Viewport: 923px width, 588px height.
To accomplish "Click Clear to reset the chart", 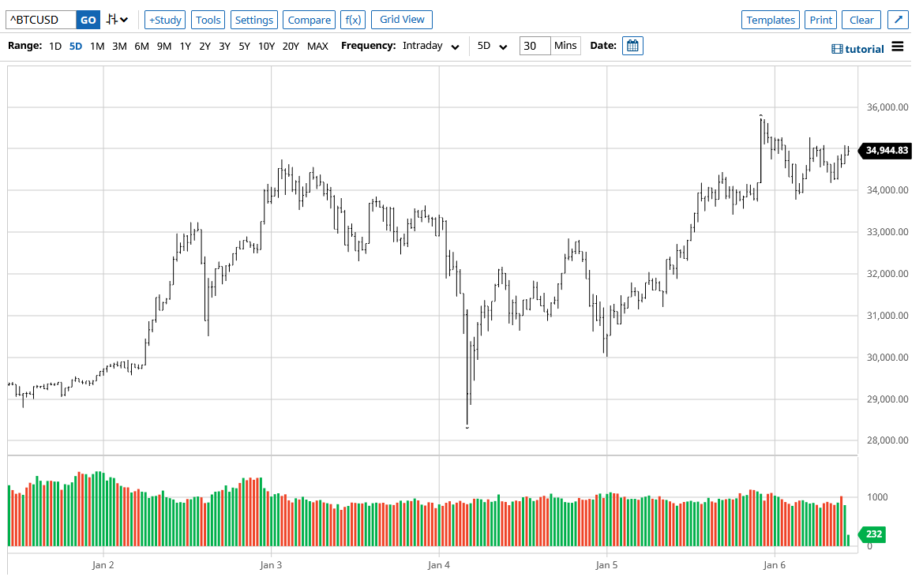I will (861, 19).
